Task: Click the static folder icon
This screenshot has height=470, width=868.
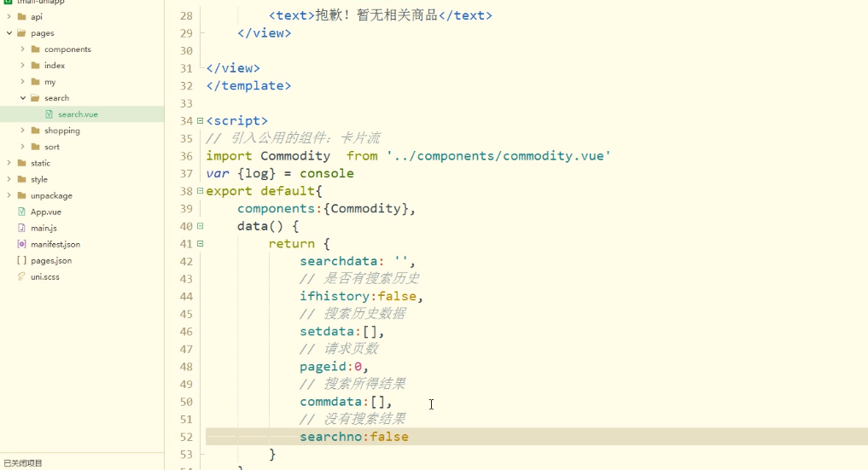Action: (x=21, y=163)
